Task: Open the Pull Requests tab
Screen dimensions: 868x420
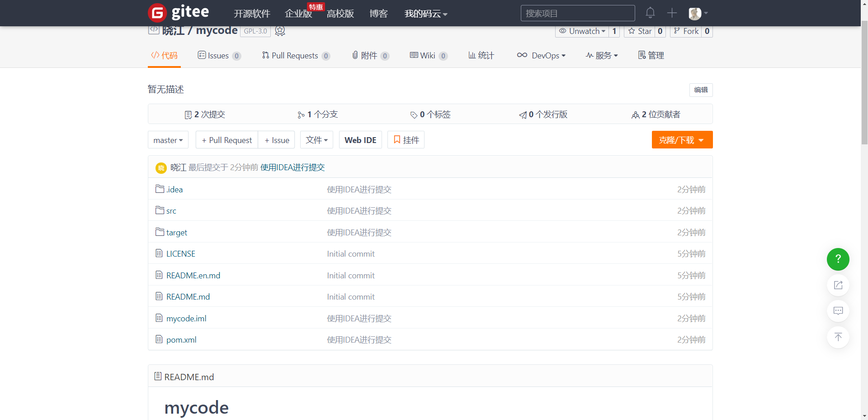Action: coord(295,56)
